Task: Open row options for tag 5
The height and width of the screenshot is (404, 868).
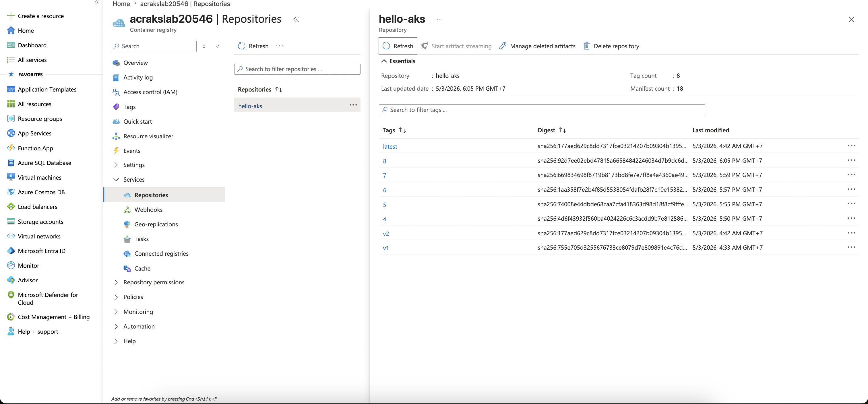Action: coord(851,203)
